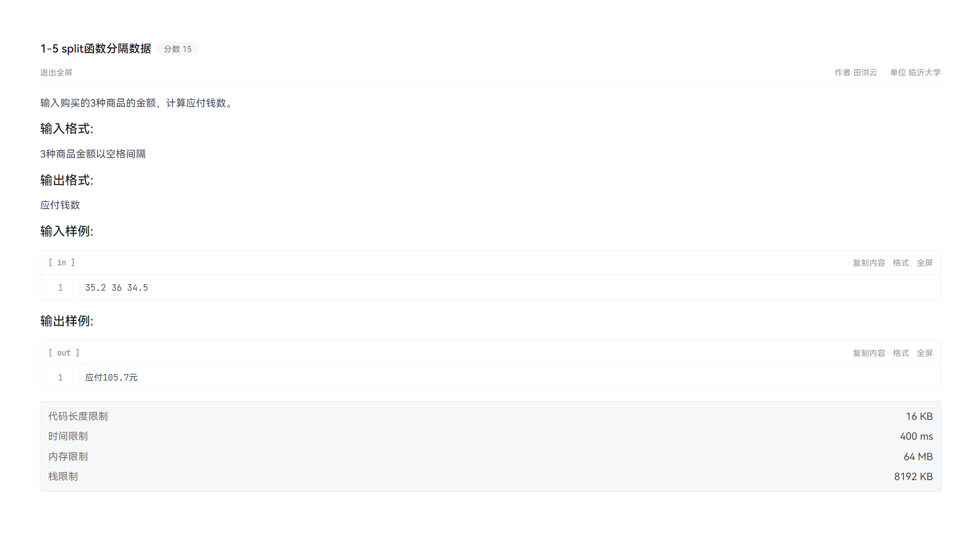Select line number 1 of the input sample
980x551 pixels.
[60, 288]
